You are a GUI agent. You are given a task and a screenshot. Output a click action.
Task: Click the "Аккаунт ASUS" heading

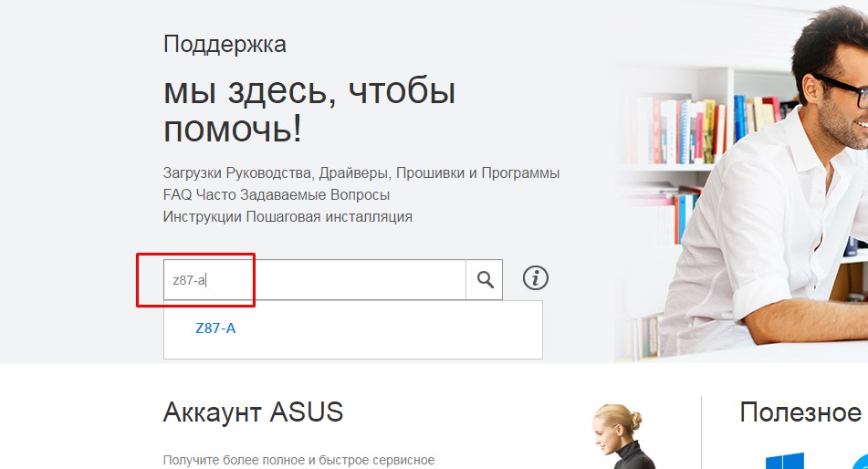click(253, 412)
